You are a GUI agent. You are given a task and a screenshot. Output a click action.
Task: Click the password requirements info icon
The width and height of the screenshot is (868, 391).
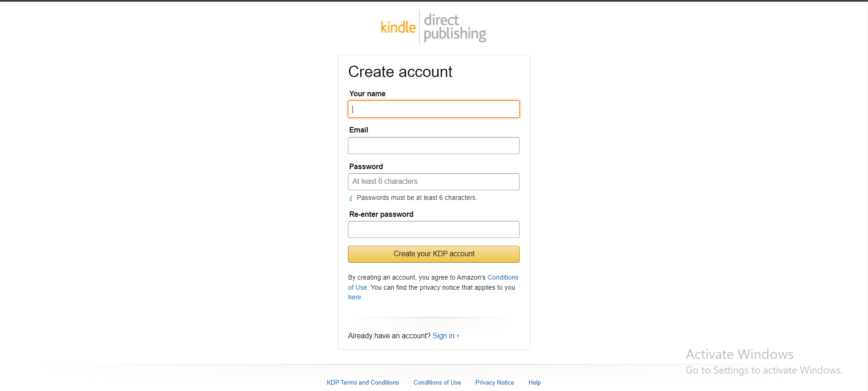point(351,198)
